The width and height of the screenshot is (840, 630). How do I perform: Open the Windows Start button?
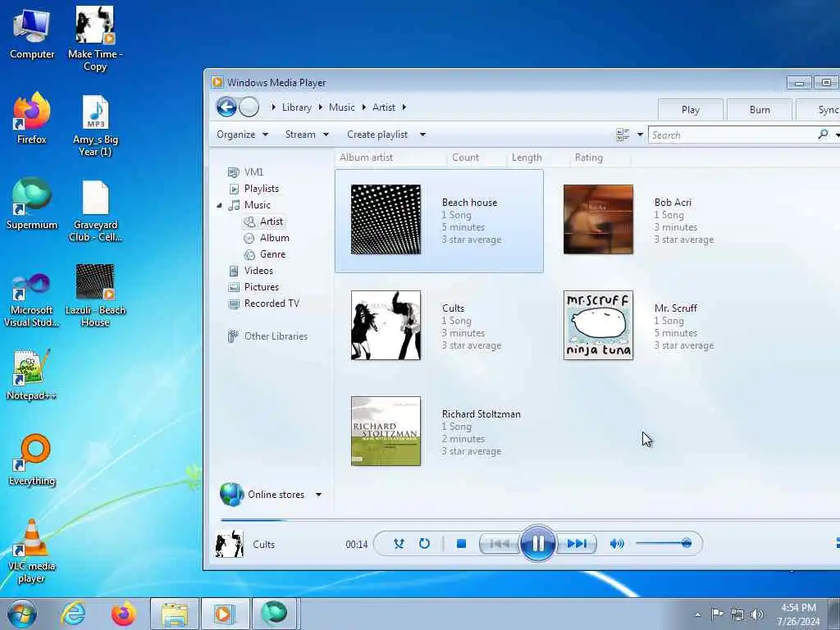coord(22,614)
